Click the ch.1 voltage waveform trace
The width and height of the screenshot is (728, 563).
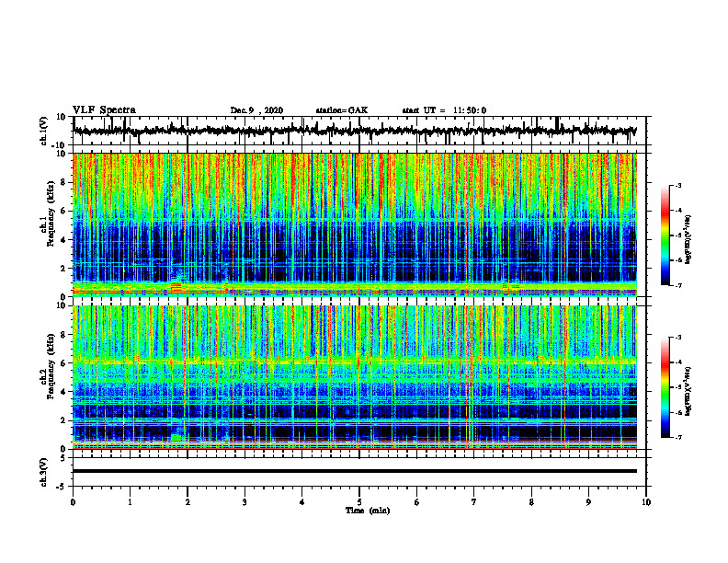click(355, 131)
